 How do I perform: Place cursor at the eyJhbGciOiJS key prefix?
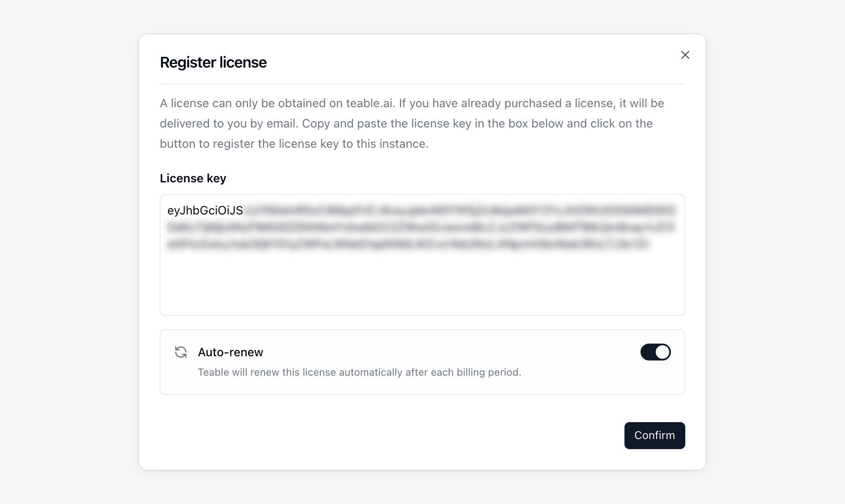tap(205, 210)
